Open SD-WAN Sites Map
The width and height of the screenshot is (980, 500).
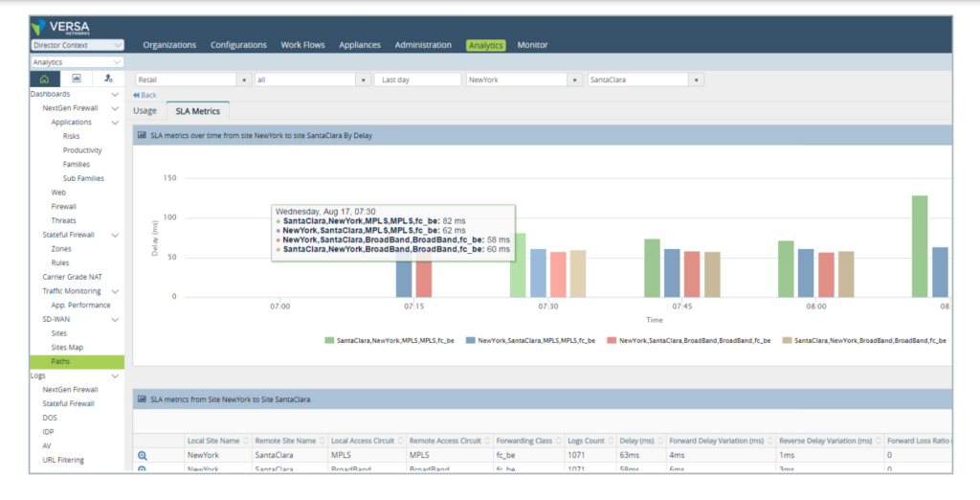click(67, 348)
